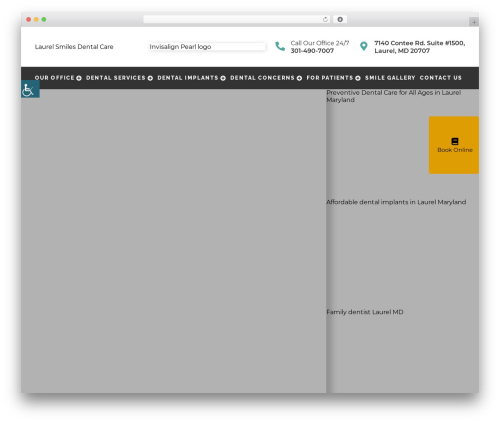The height and width of the screenshot is (423, 500).
Task: Open the Dental Services menu
Action: pyautogui.click(x=116, y=78)
